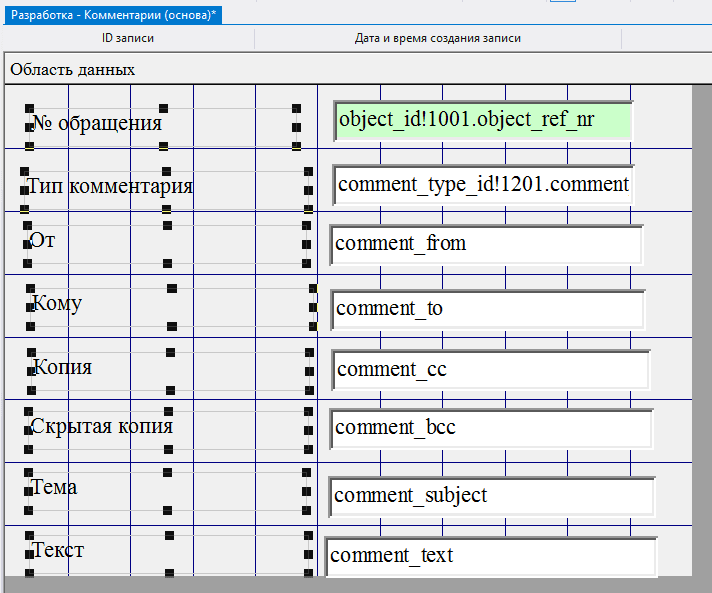The width and height of the screenshot is (712, 593).
Task: Click 'Дата и время создания записи' header
Action: [x=438, y=38]
